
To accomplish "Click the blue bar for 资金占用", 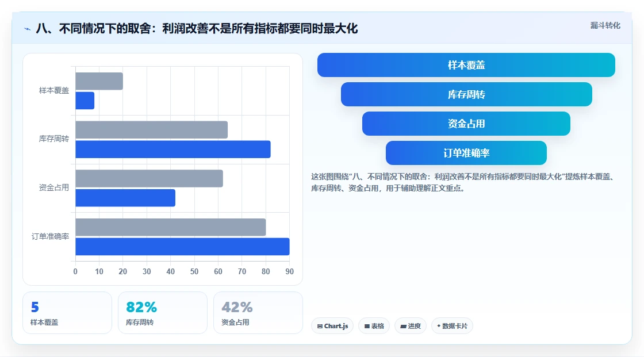I will (125, 198).
